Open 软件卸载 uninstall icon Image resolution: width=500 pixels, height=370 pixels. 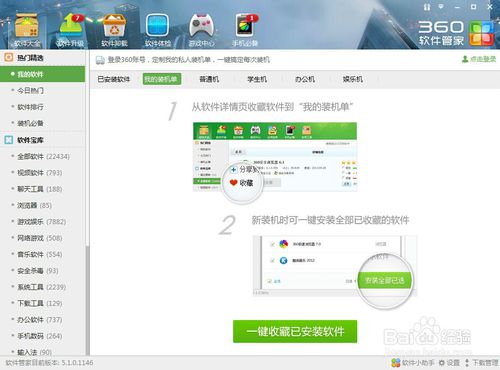(114, 30)
